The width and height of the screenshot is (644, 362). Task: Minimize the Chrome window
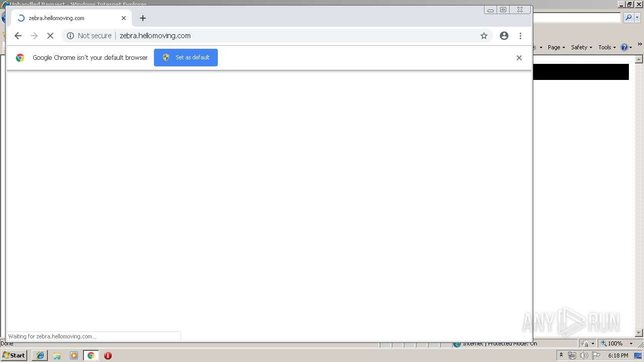click(x=491, y=10)
